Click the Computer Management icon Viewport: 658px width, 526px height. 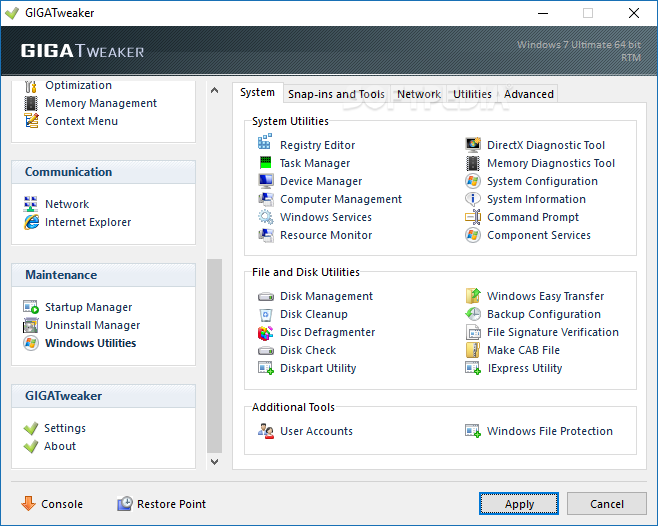[x=266, y=199]
